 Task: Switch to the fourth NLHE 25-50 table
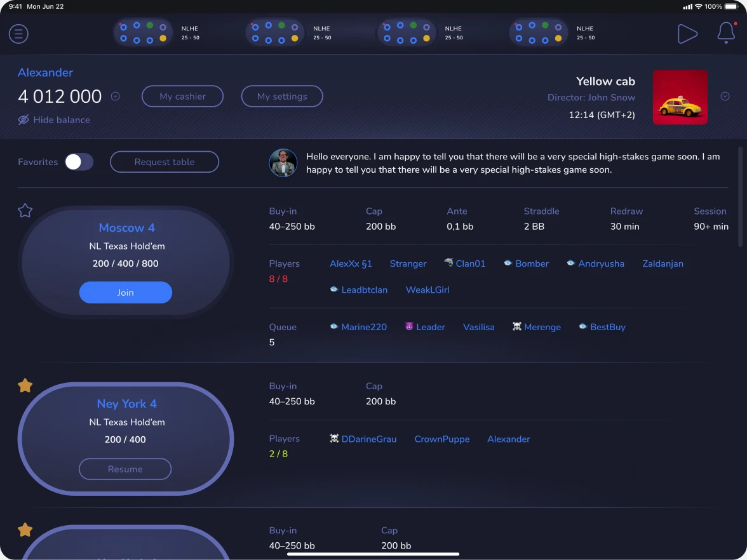click(539, 33)
